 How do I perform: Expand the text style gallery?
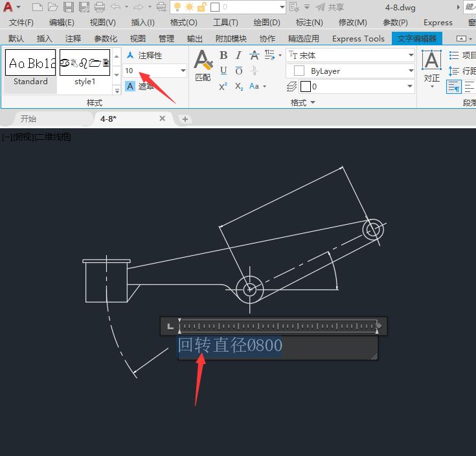[x=117, y=90]
